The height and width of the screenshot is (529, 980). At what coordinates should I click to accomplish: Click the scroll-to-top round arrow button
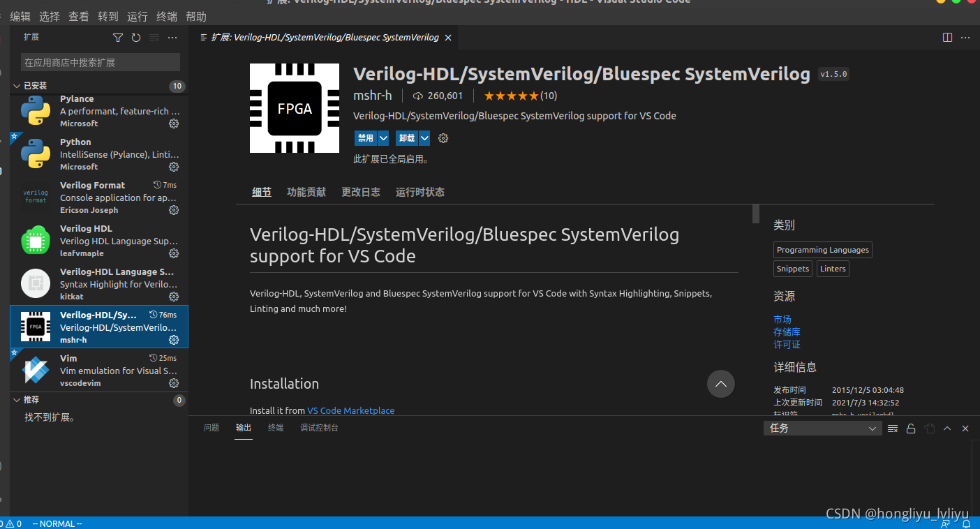pyautogui.click(x=721, y=384)
